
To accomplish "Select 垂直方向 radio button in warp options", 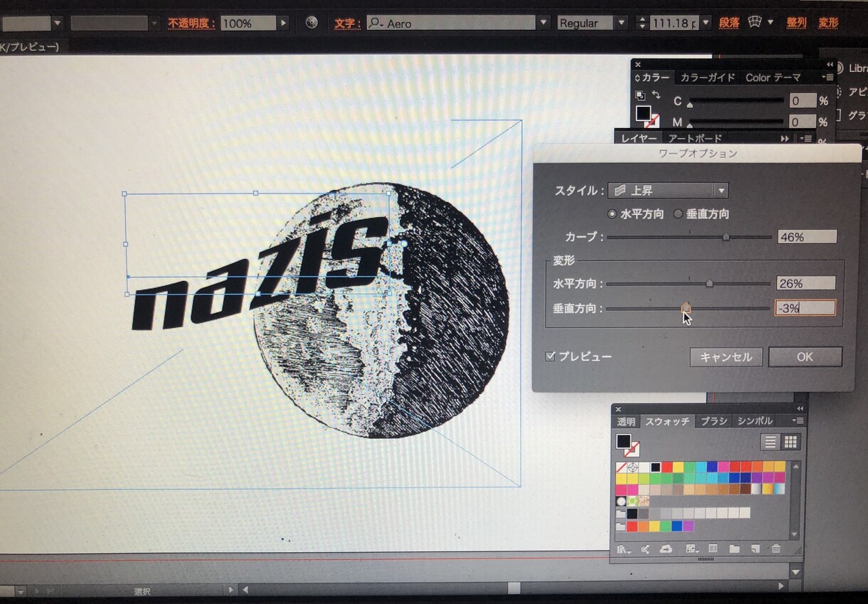I will coord(678,213).
